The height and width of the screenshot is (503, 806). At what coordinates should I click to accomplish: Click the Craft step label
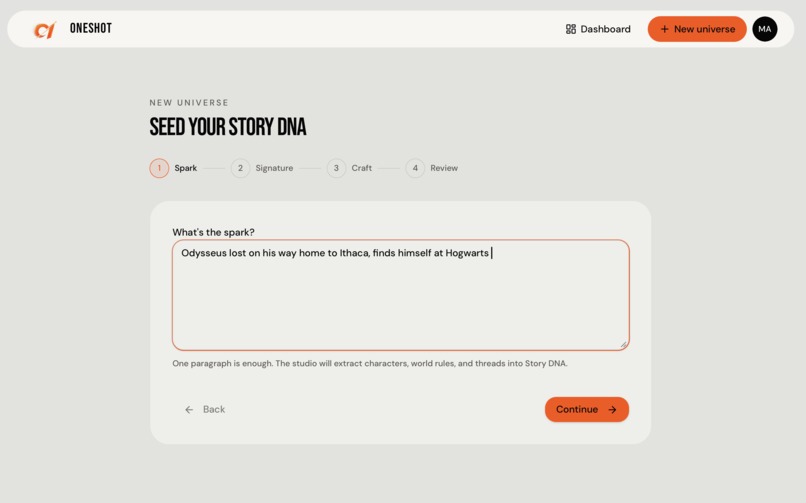pyautogui.click(x=361, y=168)
